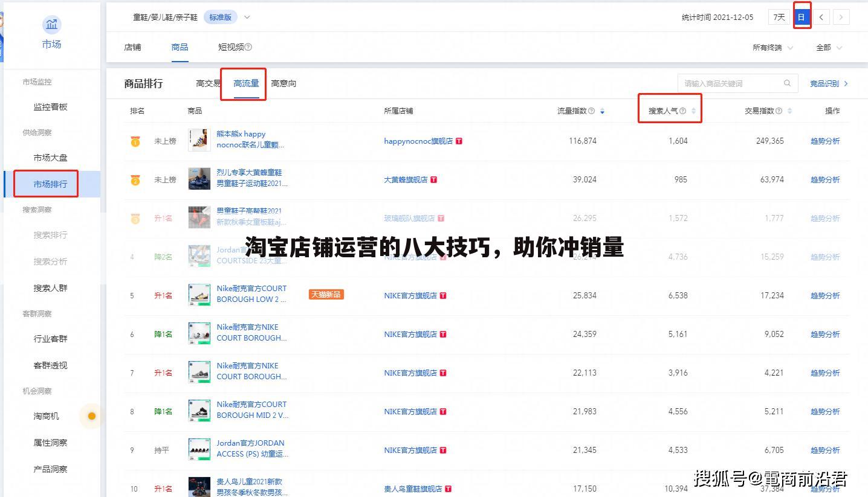
Task: Click 统计时间 2021-12-05 text
Action: point(717,18)
